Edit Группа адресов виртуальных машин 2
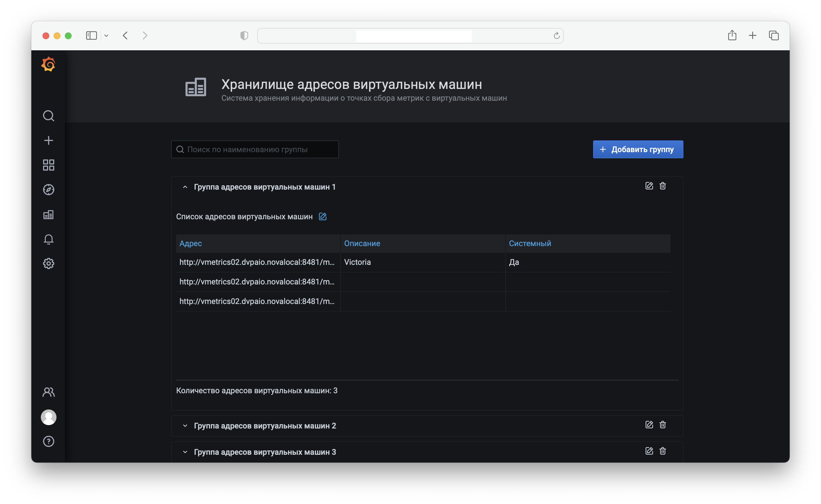This screenshot has width=821, height=504. coord(649,424)
